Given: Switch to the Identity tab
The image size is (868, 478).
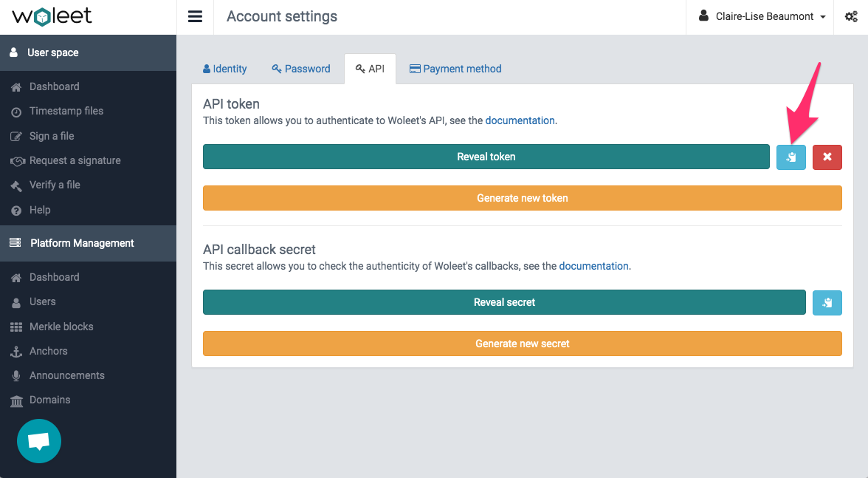Looking at the screenshot, I should click(225, 69).
